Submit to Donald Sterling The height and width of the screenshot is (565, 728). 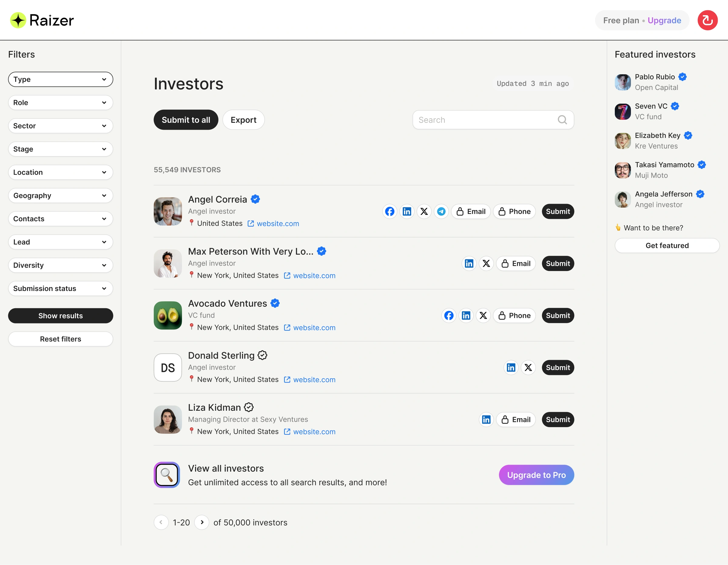pyautogui.click(x=558, y=367)
